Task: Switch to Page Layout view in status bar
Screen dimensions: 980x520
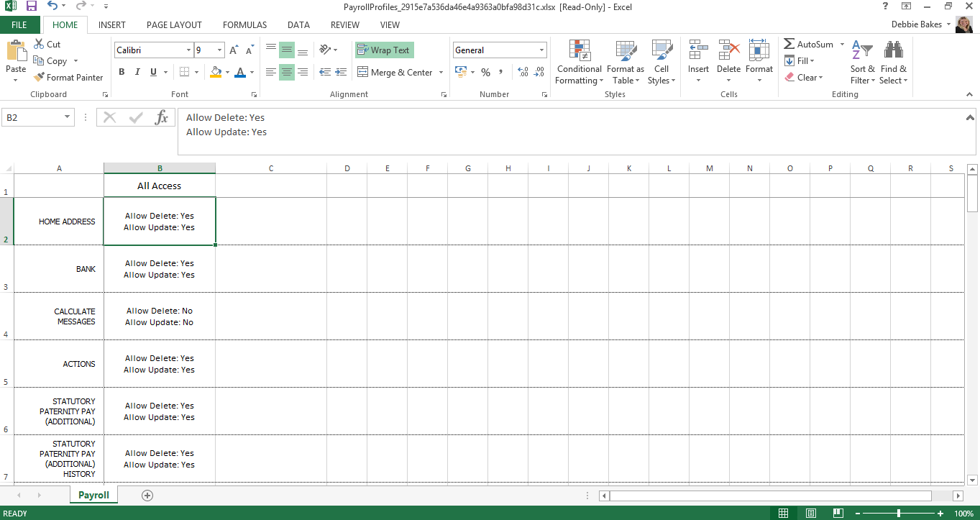Action: (x=810, y=514)
